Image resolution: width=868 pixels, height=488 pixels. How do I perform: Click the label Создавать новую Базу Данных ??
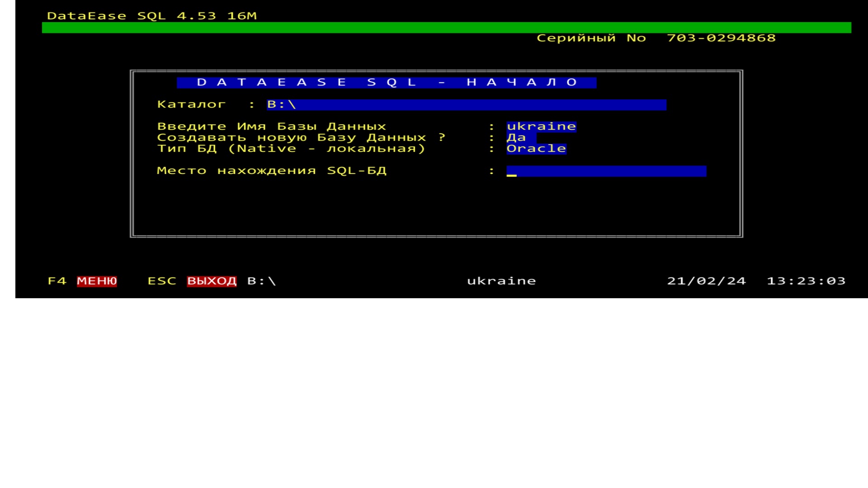(x=302, y=137)
